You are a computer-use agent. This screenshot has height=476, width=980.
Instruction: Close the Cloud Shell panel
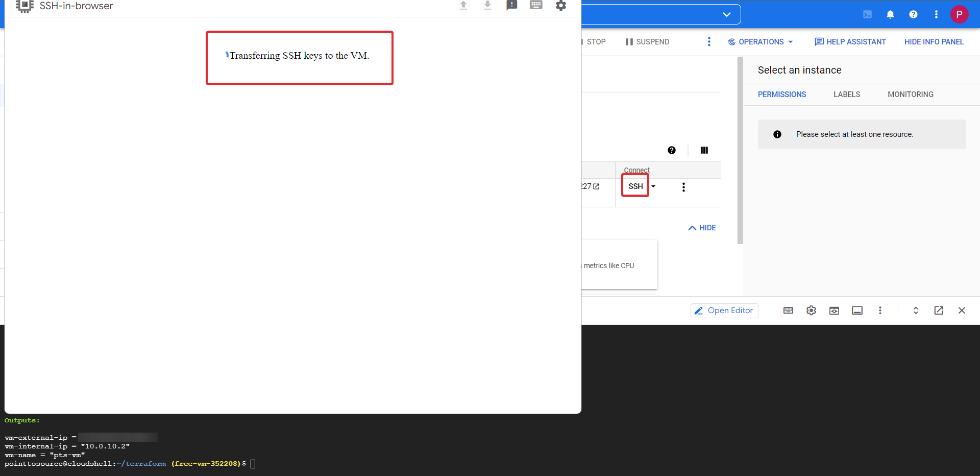[962, 311]
